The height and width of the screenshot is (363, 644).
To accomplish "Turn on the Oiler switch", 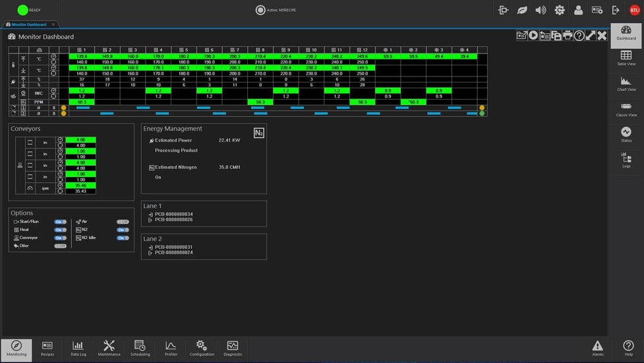I will pyautogui.click(x=61, y=246).
